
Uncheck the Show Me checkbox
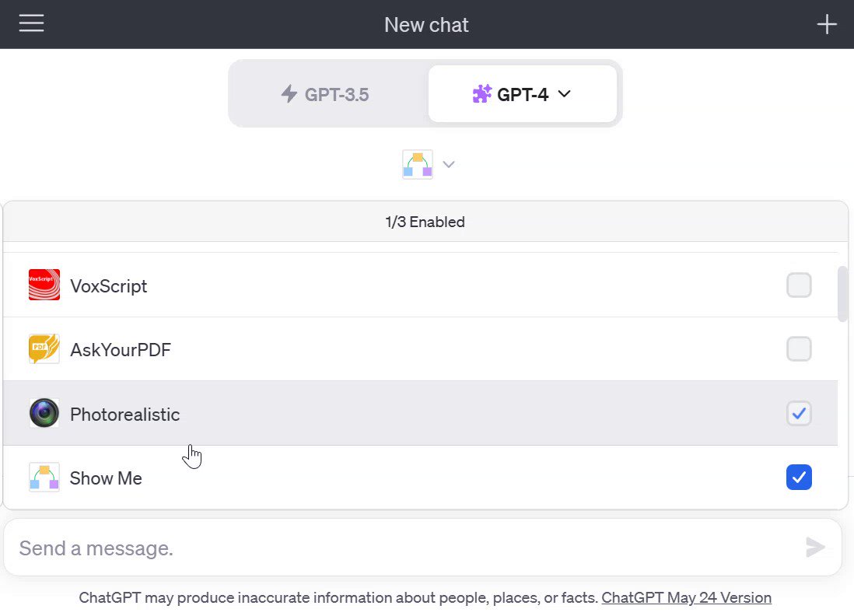799,477
